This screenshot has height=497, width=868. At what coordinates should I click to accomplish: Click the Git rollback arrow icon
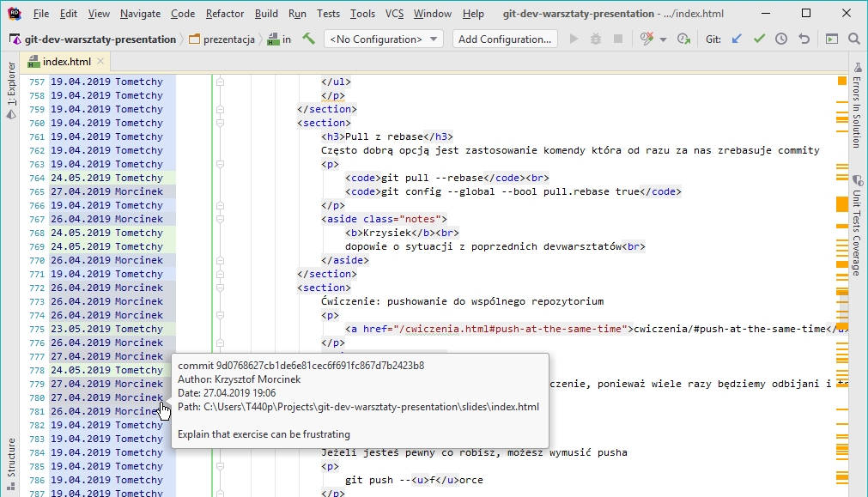click(x=804, y=39)
